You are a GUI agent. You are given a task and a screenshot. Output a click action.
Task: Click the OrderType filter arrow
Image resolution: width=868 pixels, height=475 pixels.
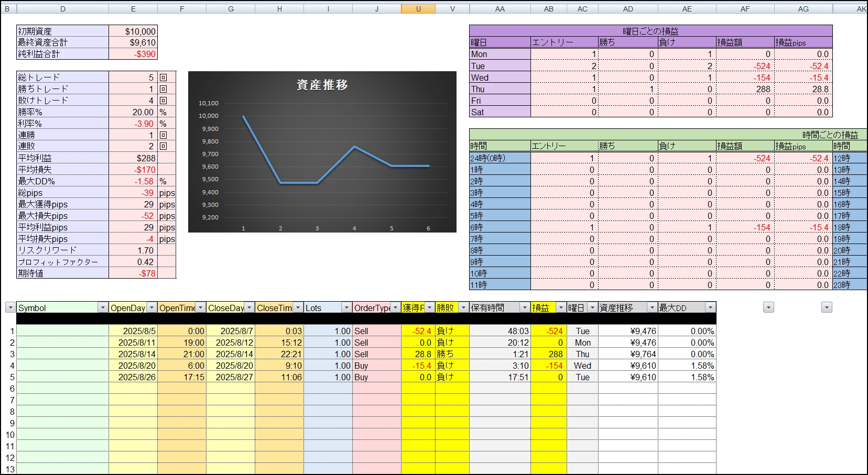395,308
